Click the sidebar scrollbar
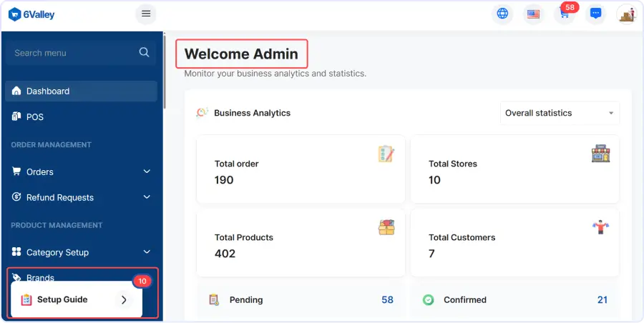Image resolution: width=644 pixels, height=323 pixels. click(165, 72)
